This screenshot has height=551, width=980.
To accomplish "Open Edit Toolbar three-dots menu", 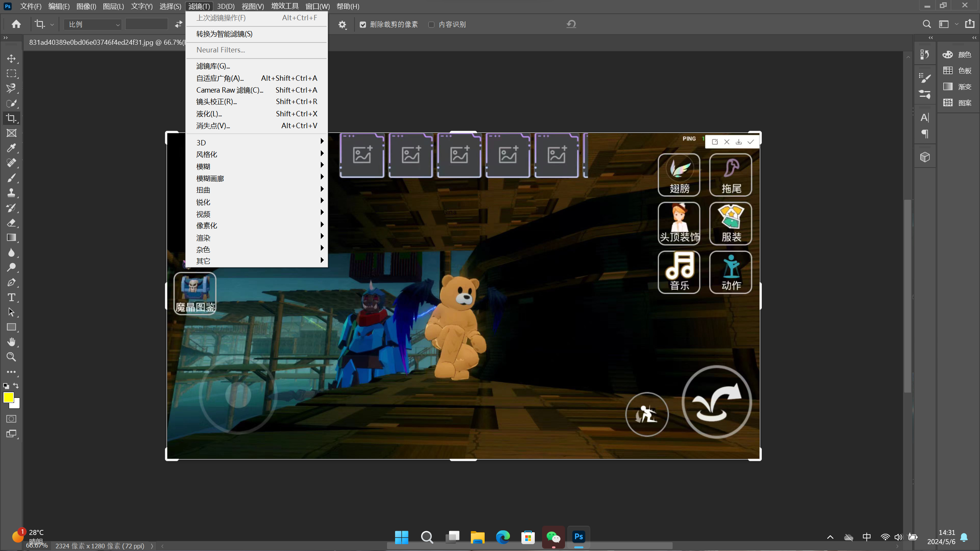I will point(11,372).
